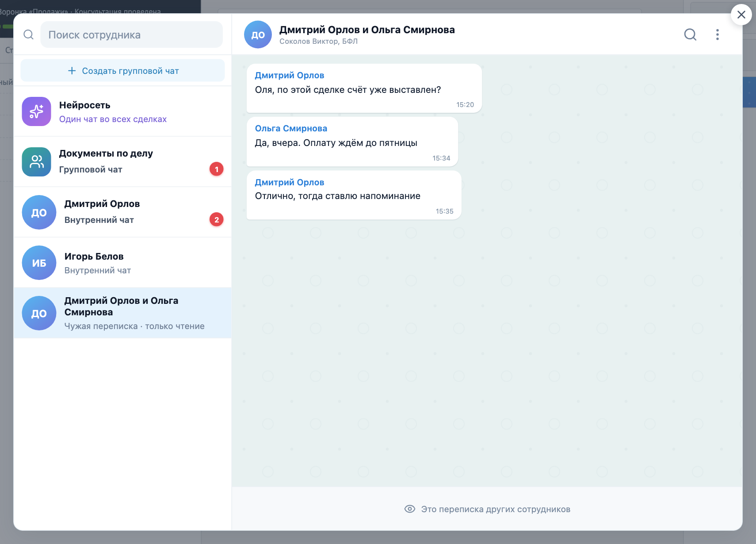Click the ДО avatar of Дмитрий Орлов chat
This screenshot has height=544, width=756.
tap(39, 212)
